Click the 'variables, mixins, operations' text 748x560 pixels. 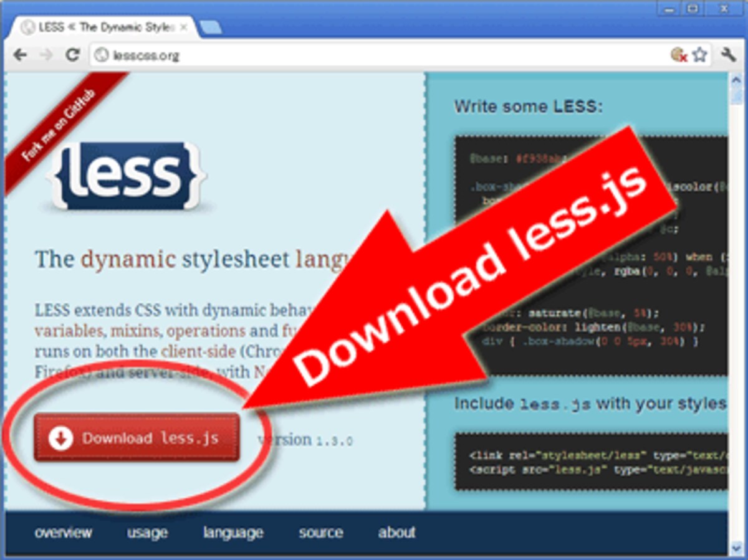coord(141,331)
